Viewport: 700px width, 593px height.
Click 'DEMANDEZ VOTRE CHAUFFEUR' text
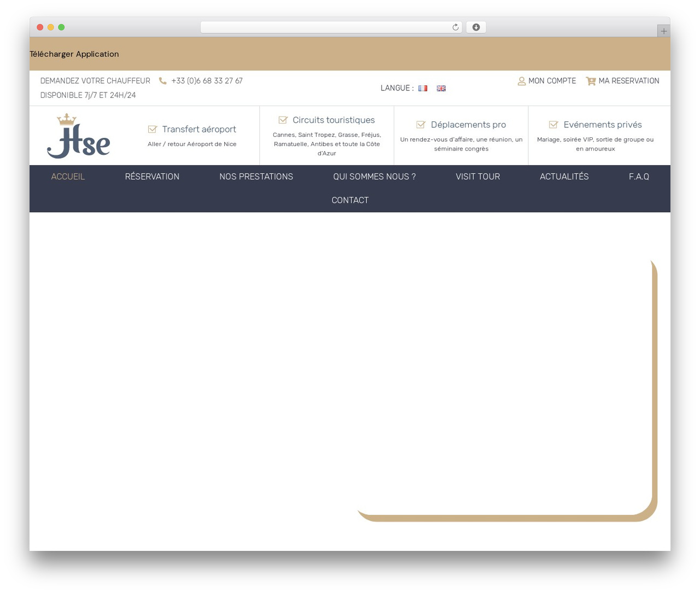(95, 81)
